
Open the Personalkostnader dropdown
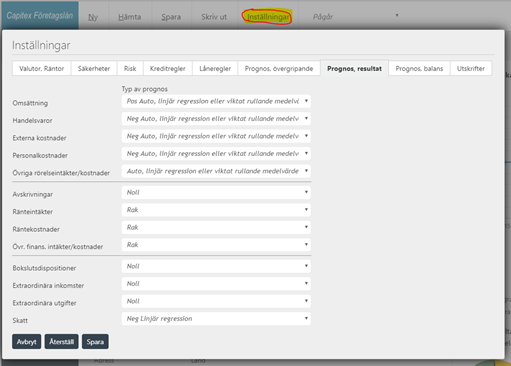tap(216, 154)
